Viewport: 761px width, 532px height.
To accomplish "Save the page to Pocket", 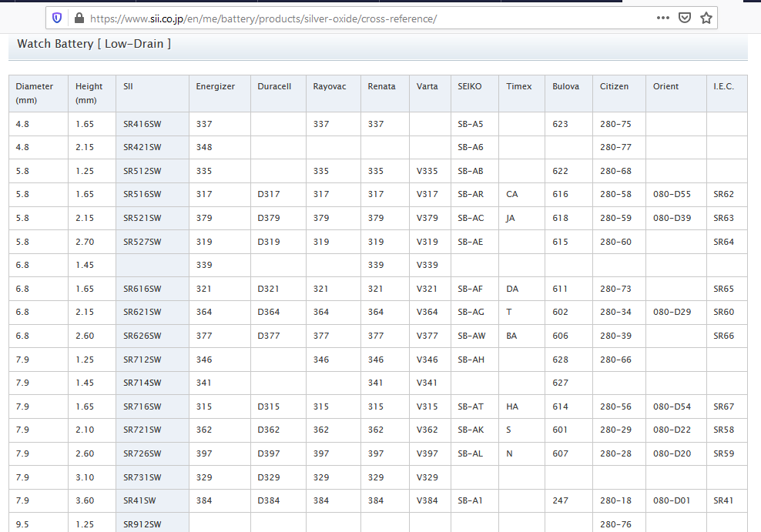I will (x=685, y=18).
